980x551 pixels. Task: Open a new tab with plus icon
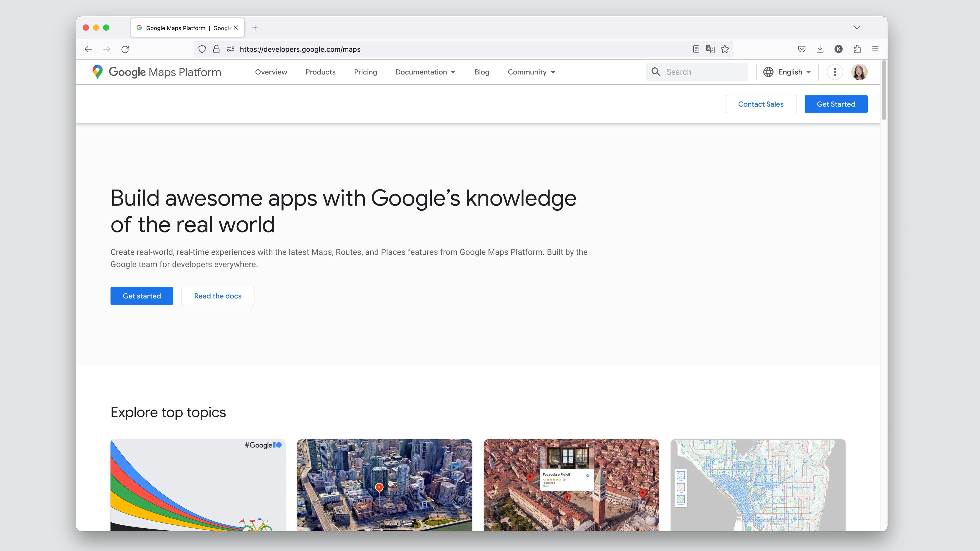point(255,28)
